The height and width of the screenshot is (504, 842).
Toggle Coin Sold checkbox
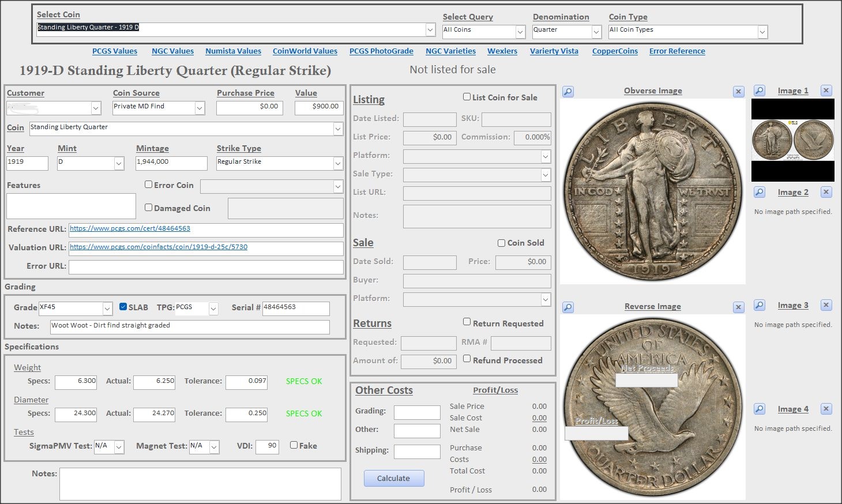[x=502, y=243]
